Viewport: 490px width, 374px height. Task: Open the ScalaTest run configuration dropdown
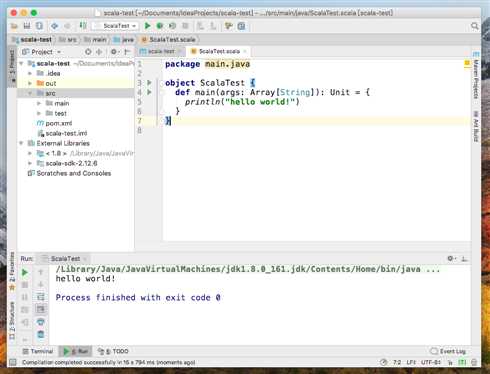pos(115,26)
